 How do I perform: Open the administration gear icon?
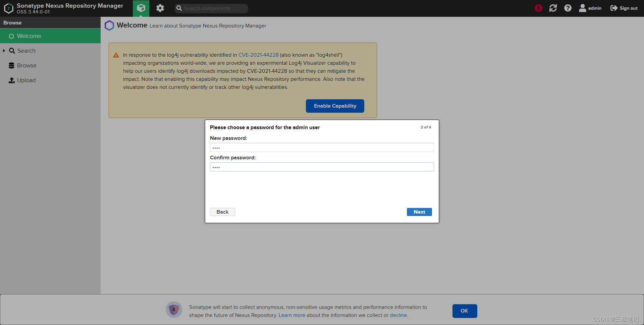point(160,8)
